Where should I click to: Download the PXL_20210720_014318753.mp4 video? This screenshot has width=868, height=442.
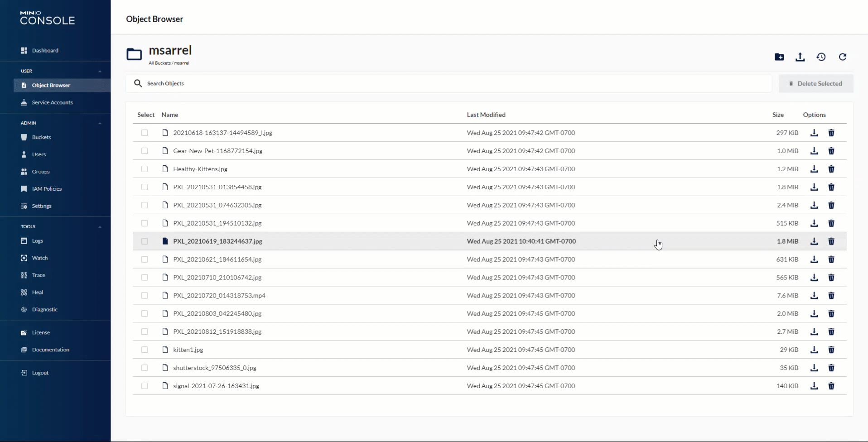pyautogui.click(x=814, y=295)
